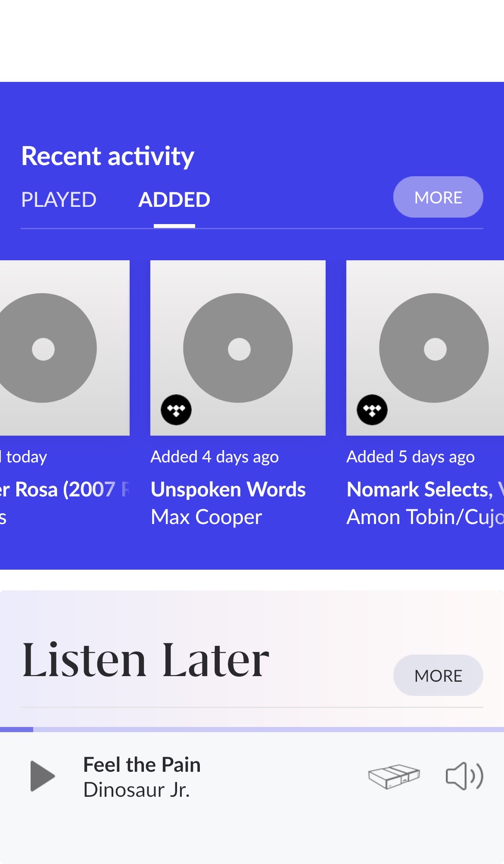The image size is (504, 864).
Task: Open the Feel the Pain now playing title
Action: 142,765
